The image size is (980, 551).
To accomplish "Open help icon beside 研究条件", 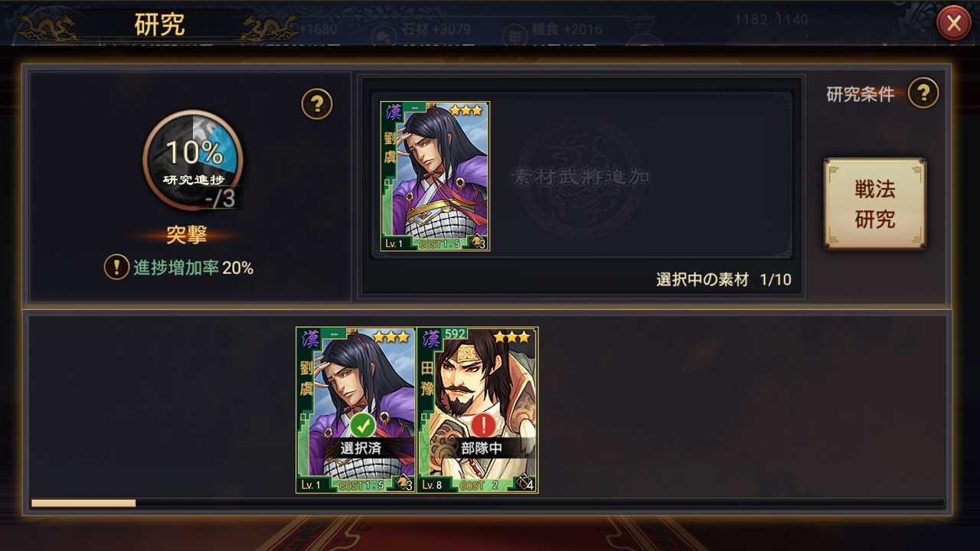I will (923, 93).
